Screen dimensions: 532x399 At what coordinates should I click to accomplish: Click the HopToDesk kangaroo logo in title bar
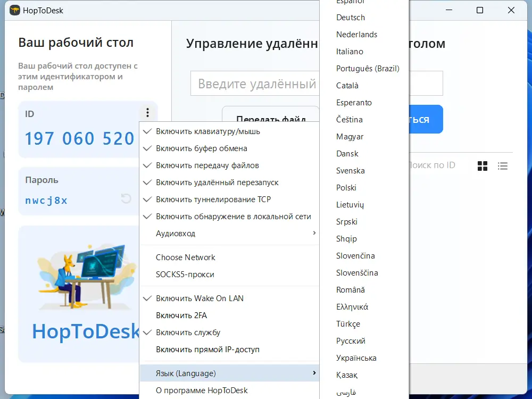pos(14,10)
